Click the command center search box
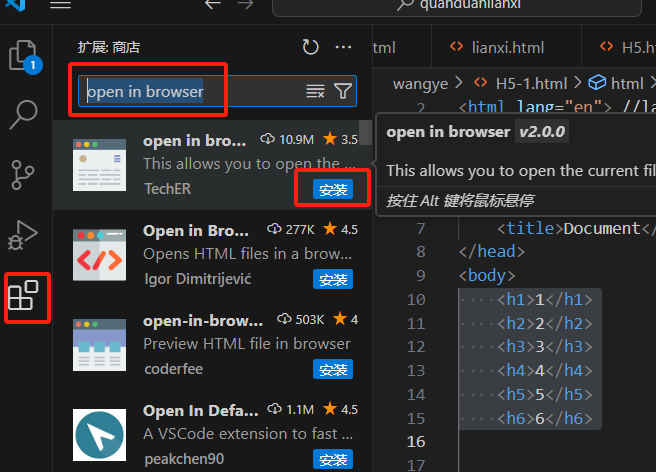The height and width of the screenshot is (472, 656). pos(457,6)
